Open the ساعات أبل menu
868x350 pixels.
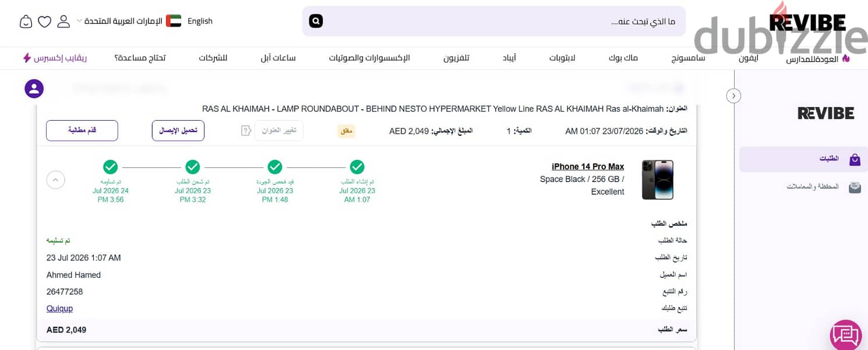278,58
